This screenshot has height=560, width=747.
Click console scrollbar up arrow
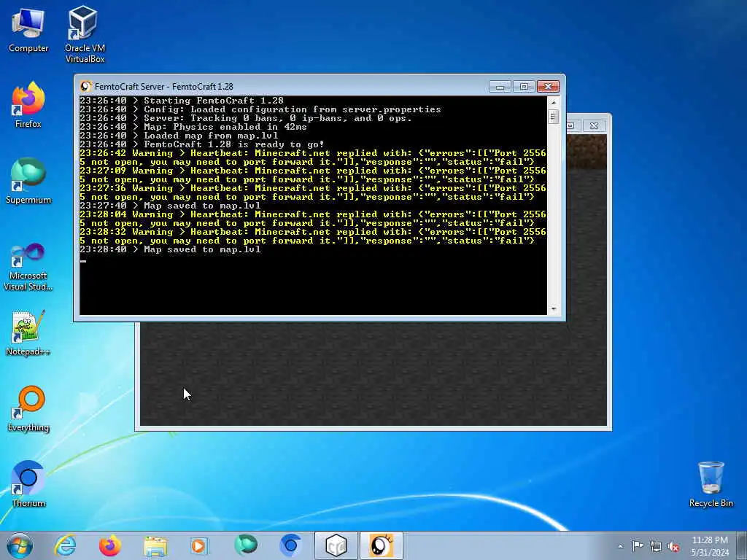click(x=553, y=102)
